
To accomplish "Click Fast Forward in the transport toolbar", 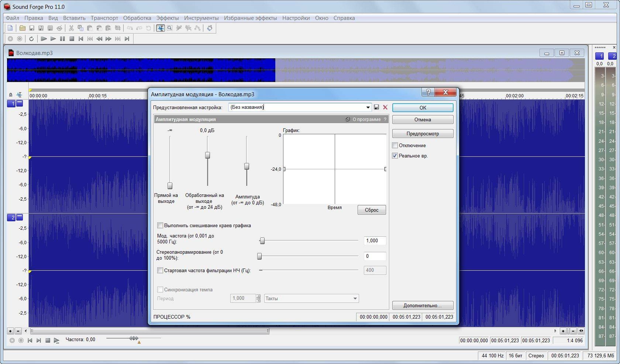I will click(x=108, y=39).
